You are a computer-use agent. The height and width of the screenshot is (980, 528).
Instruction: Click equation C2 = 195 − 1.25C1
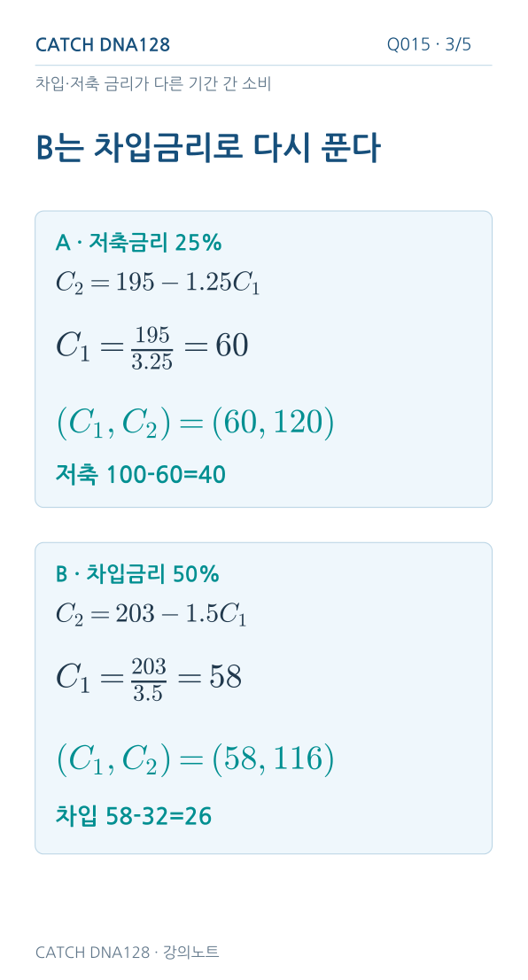[x=158, y=284]
